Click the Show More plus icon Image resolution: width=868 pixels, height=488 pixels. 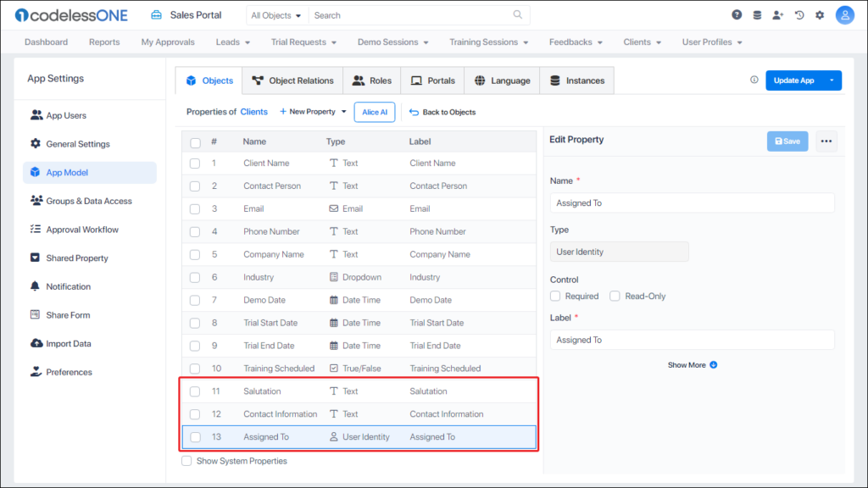tap(714, 364)
